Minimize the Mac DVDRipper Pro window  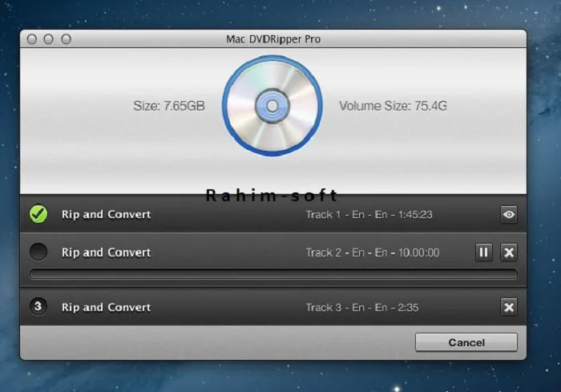pyautogui.click(x=49, y=39)
